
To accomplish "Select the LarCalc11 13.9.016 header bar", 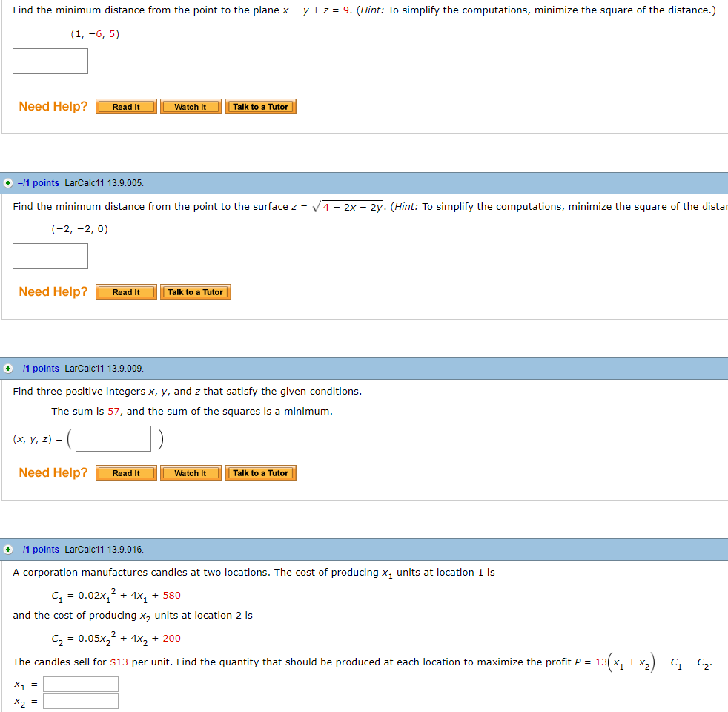I will (x=371, y=549).
